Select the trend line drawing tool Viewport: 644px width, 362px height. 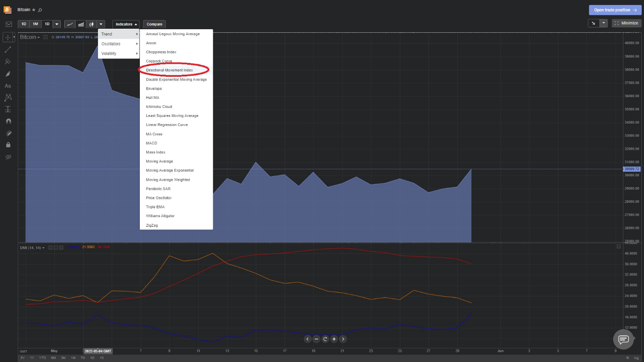[x=8, y=49]
